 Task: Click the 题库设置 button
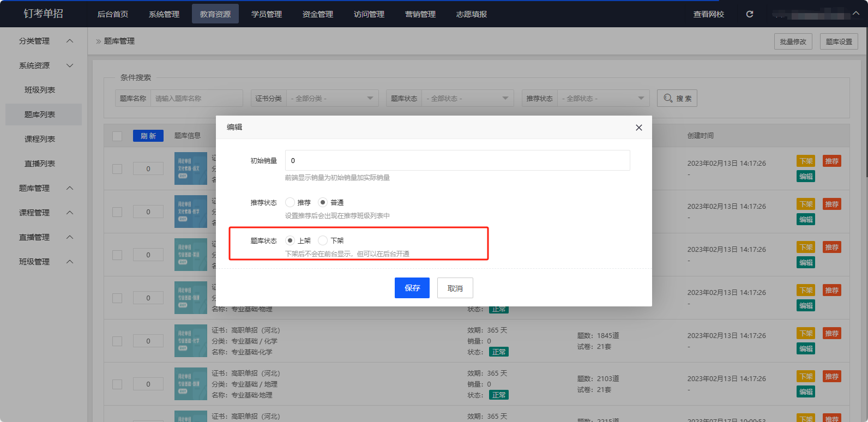tap(839, 41)
